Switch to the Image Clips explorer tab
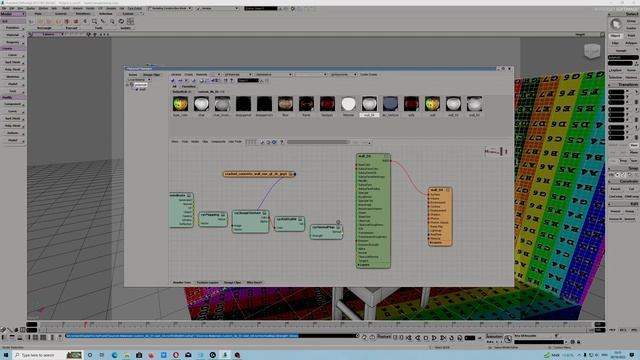Image resolution: width=640 pixels, height=360 pixels. 151,75
